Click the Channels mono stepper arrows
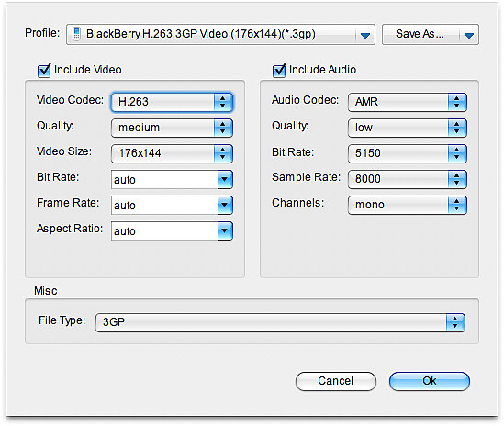Viewport: 504px width, 426px height. point(457,205)
